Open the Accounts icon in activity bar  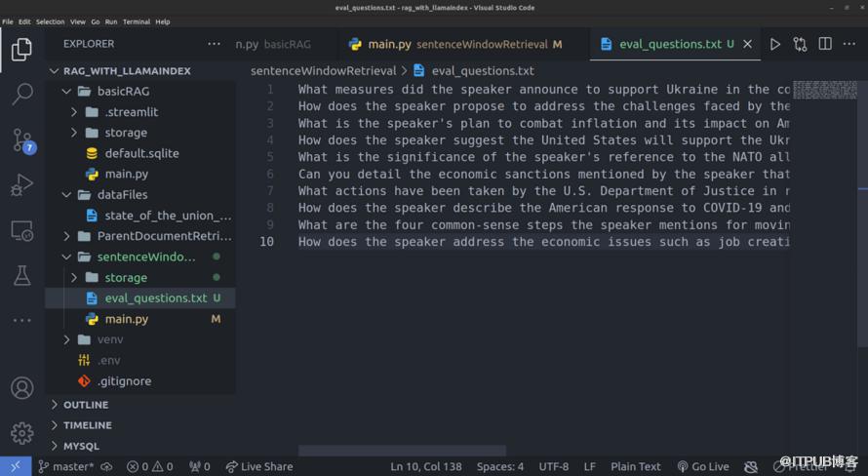click(21, 387)
